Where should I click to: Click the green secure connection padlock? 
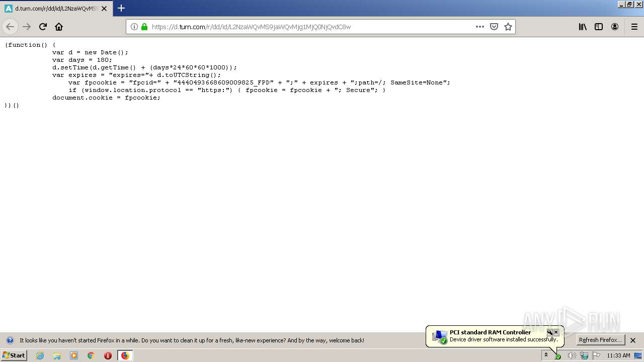pyautogui.click(x=144, y=27)
